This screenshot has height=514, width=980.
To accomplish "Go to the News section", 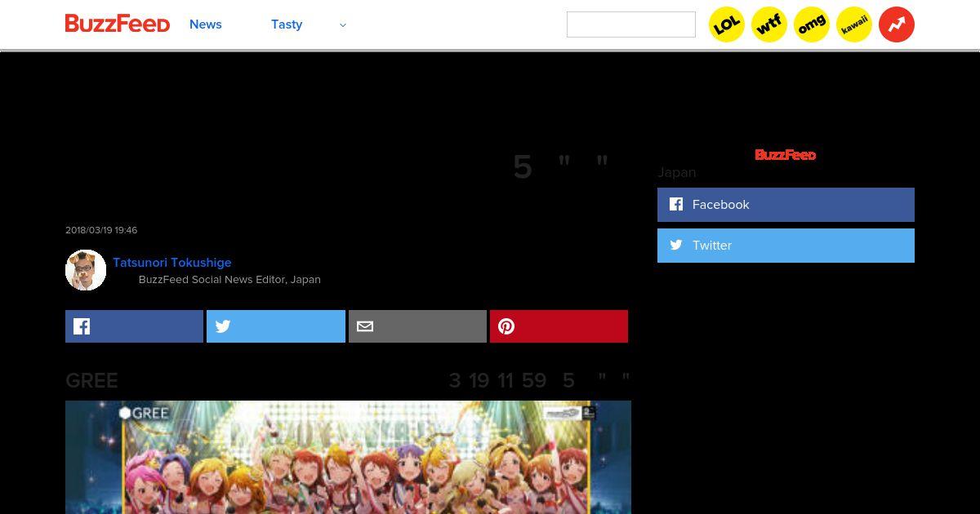I will [206, 24].
